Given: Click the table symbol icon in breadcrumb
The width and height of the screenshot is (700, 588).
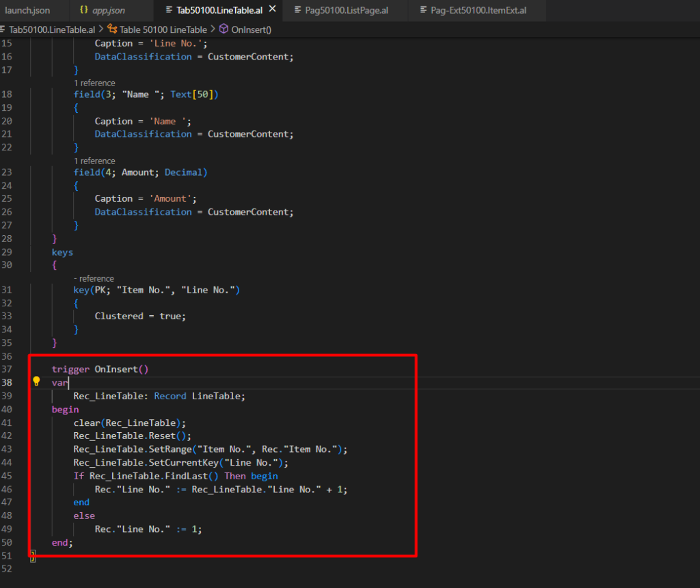Looking at the screenshot, I should point(112,29).
